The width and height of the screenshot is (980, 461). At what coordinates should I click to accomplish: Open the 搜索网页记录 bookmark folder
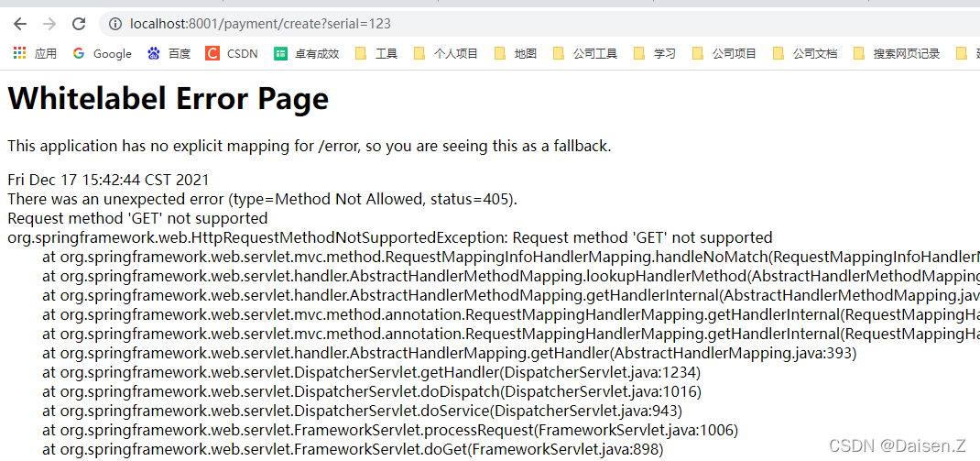(x=897, y=54)
